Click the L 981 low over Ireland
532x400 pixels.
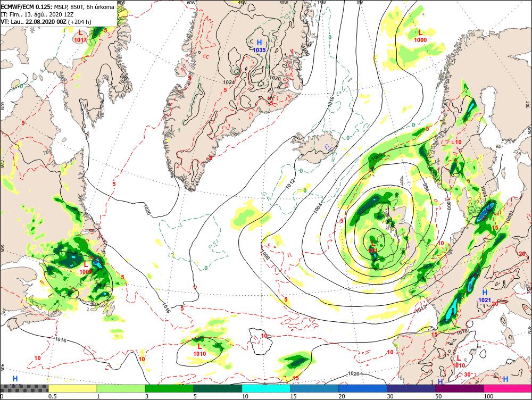tap(373, 247)
